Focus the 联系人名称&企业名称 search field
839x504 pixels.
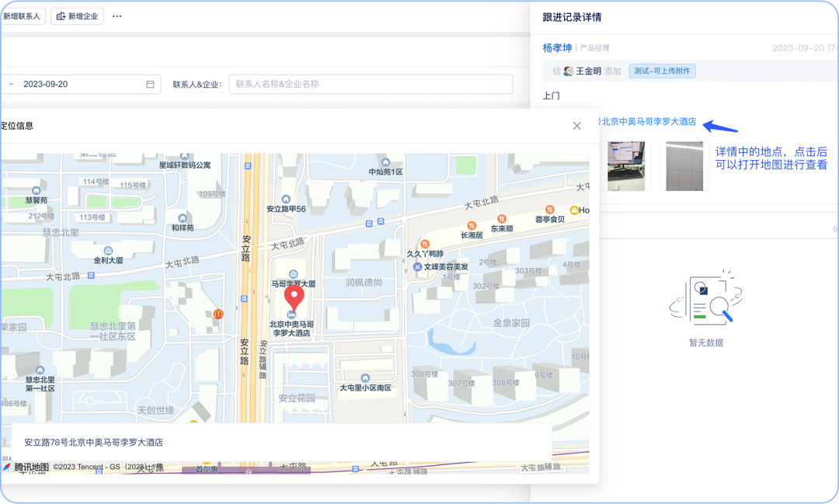(371, 84)
